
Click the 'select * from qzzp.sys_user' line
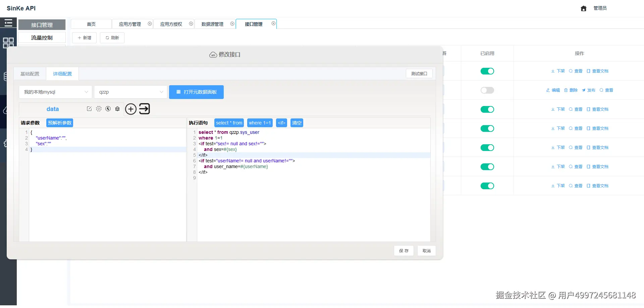click(x=229, y=132)
